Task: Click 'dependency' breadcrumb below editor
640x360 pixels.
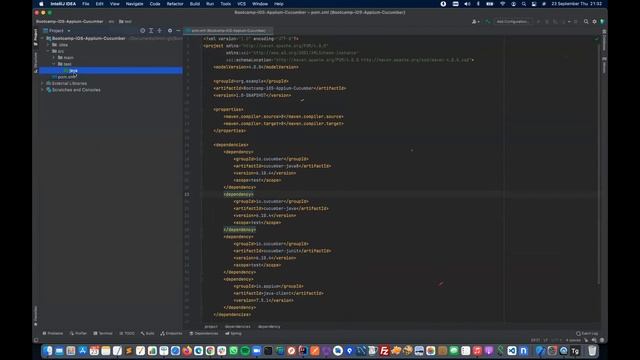Action: click(269, 327)
